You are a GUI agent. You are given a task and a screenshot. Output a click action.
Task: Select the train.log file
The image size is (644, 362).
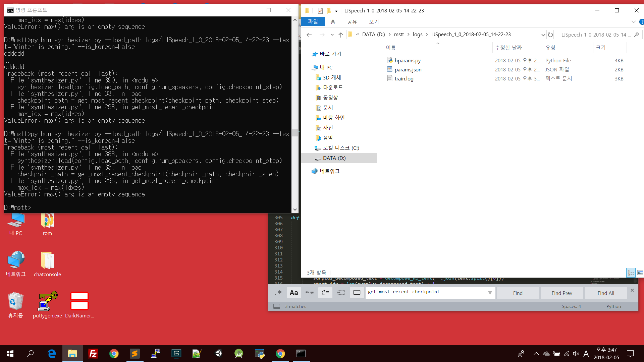pyautogui.click(x=404, y=78)
